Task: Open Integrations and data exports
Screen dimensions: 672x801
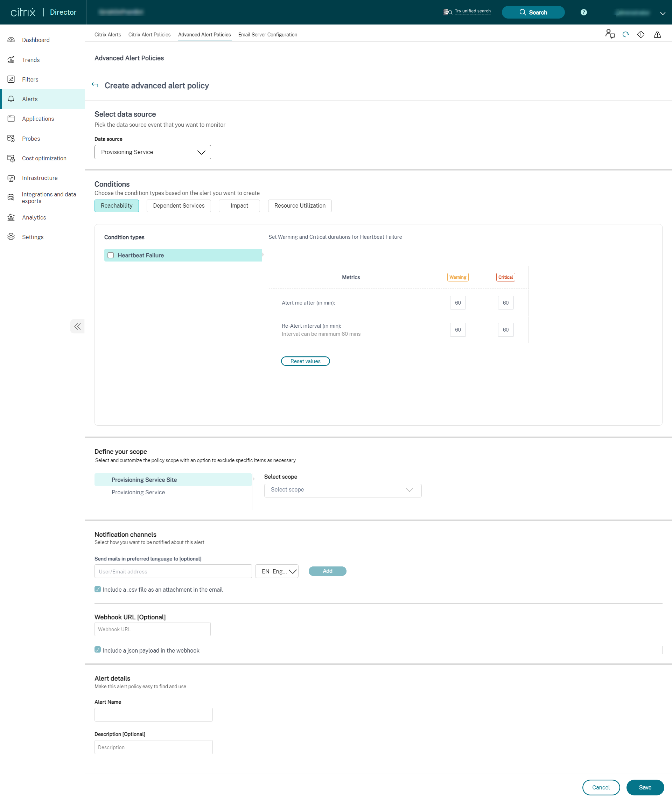Action: [x=49, y=197]
